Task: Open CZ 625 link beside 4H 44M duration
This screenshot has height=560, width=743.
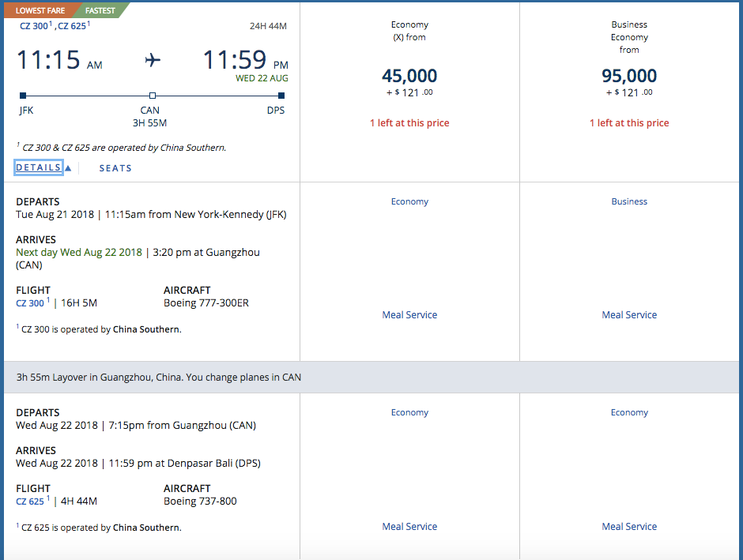Action: [30, 501]
